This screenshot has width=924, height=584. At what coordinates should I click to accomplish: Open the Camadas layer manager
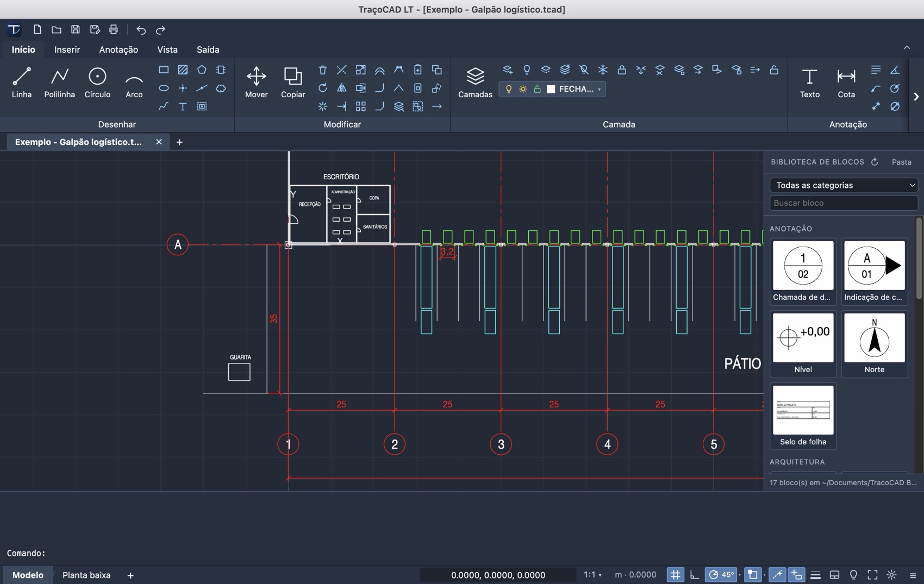tap(475, 83)
